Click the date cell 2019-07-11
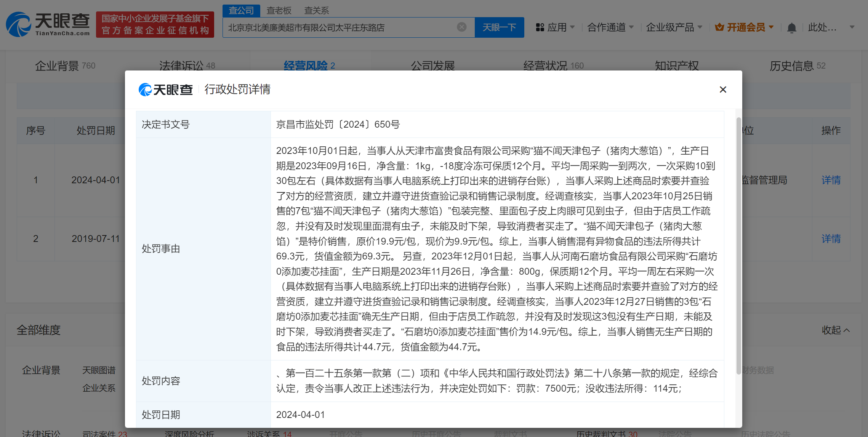Viewport: 868px width, 437px height. (96, 239)
